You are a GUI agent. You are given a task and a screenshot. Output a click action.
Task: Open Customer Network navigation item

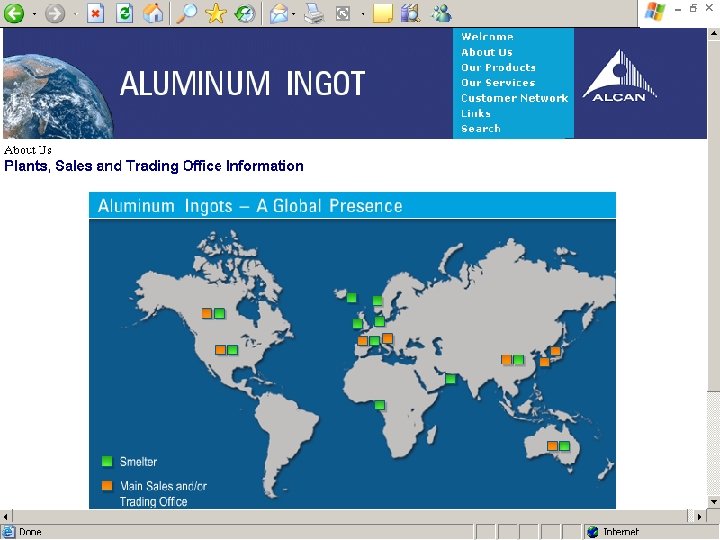[515, 98]
